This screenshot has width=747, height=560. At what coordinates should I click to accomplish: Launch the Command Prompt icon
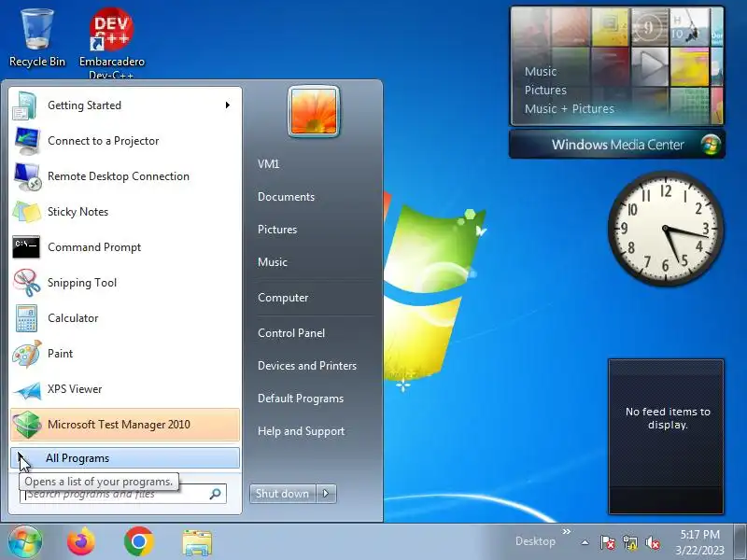point(26,247)
